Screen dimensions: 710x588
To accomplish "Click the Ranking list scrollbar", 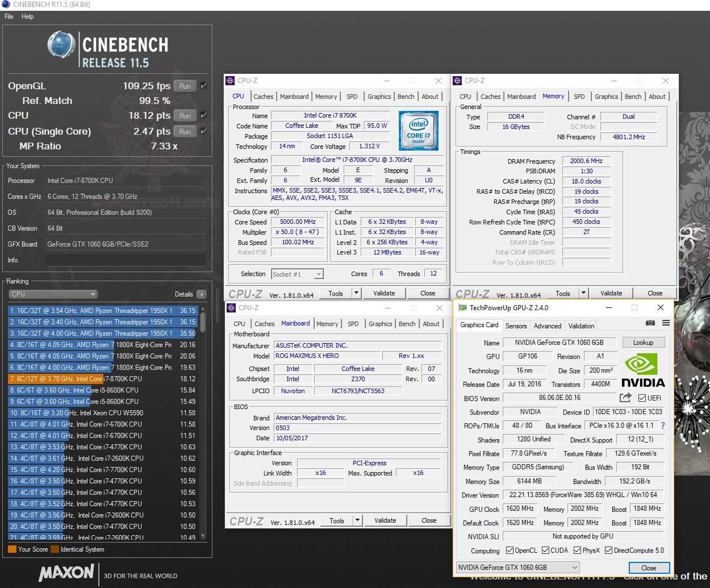I will pyautogui.click(x=203, y=423).
